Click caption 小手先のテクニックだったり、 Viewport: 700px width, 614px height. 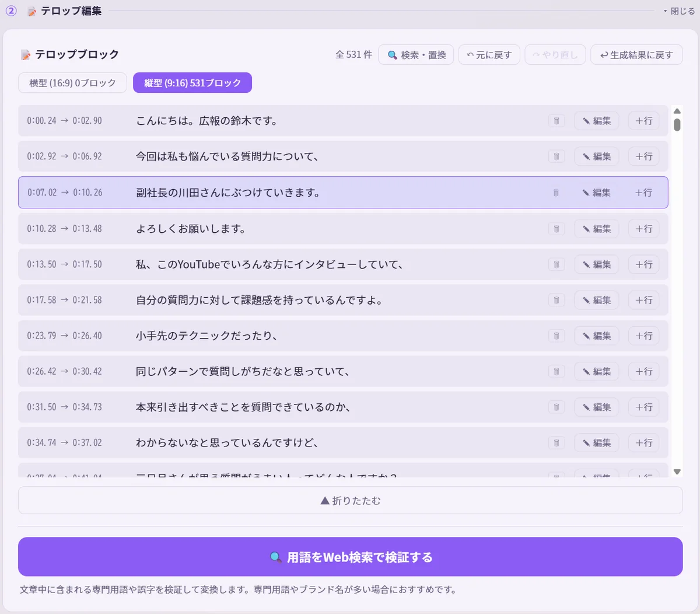click(206, 336)
